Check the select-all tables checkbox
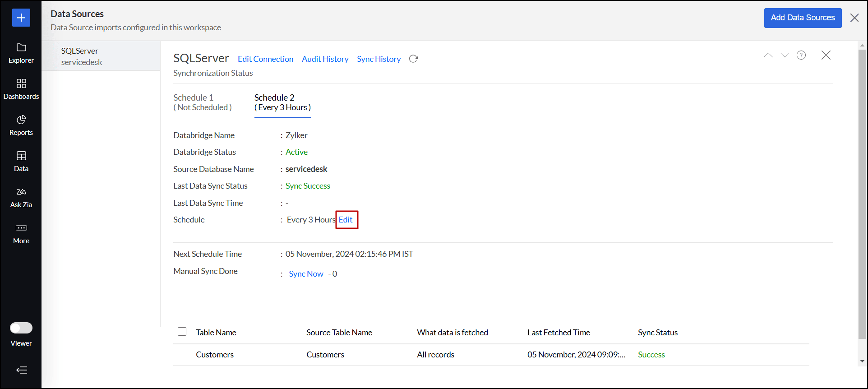 pyautogui.click(x=182, y=332)
